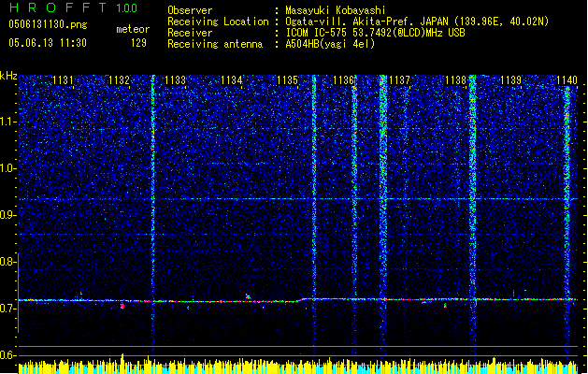
Task: Click the 1132 time marker
Action: tap(119, 80)
